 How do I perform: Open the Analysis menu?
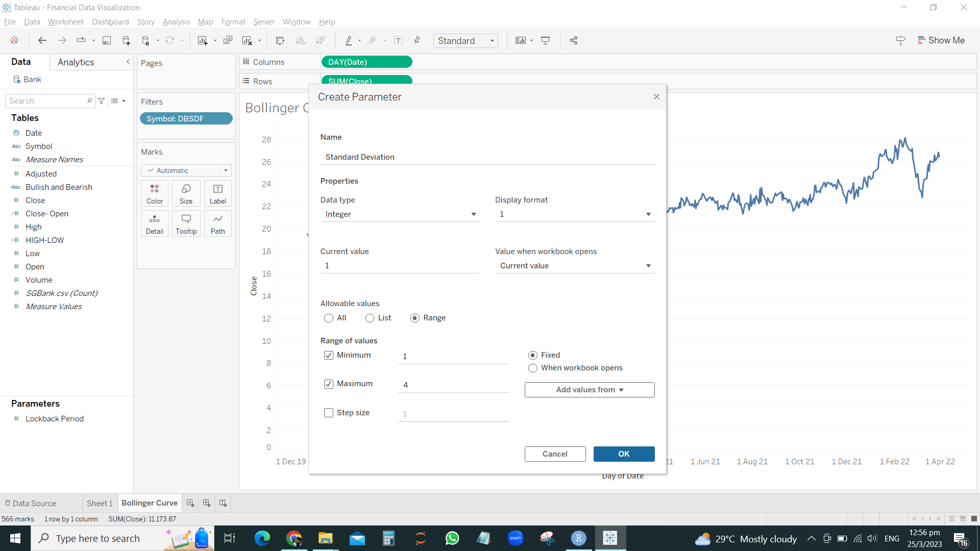[176, 22]
